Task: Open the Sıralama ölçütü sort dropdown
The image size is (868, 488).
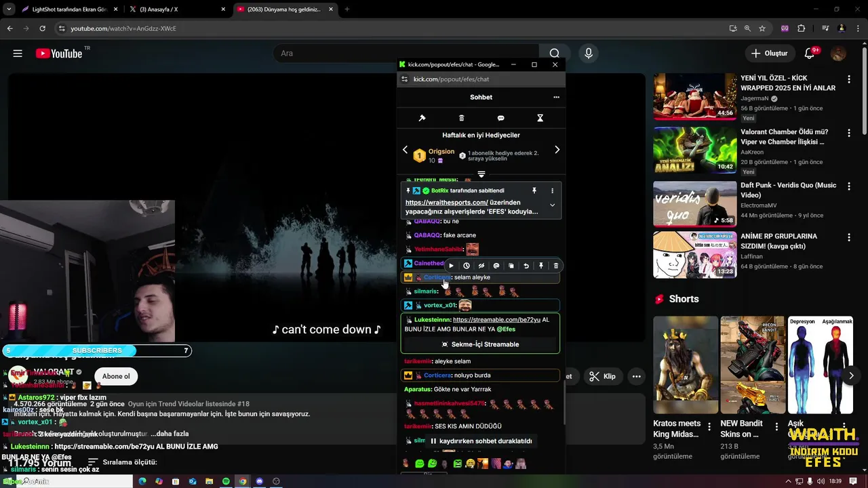Action: click(122, 462)
